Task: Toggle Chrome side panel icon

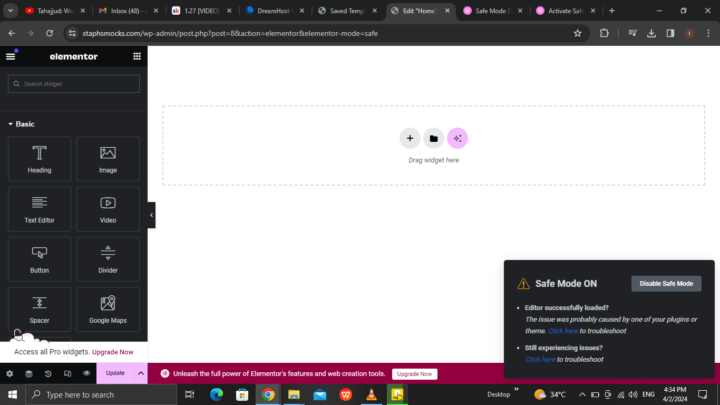Action: 670,33
